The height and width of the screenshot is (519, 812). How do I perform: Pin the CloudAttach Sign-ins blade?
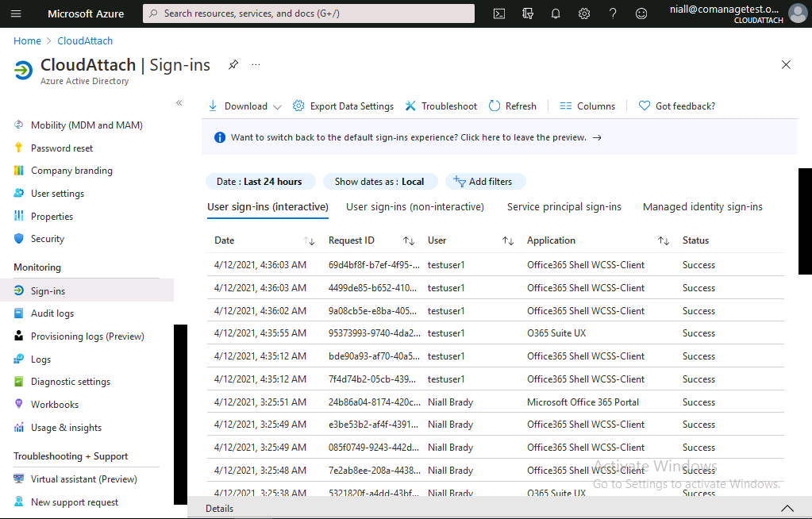pyautogui.click(x=233, y=65)
